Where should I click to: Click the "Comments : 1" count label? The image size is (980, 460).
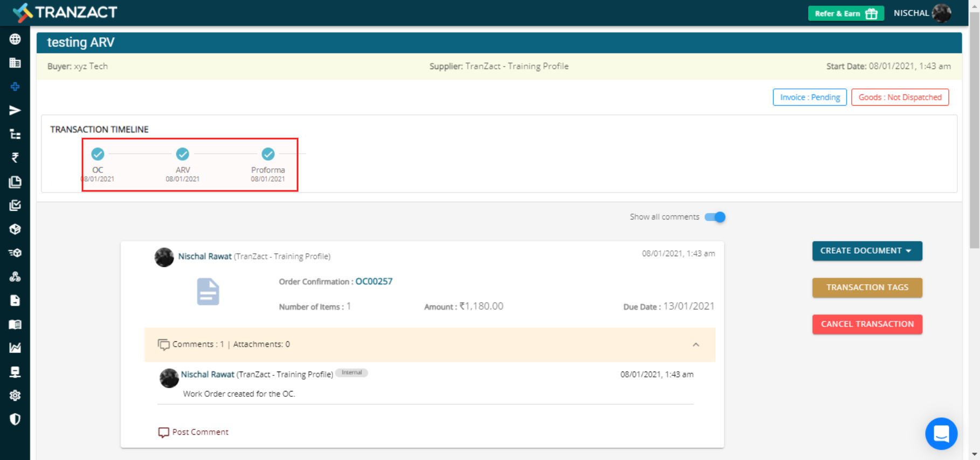pyautogui.click(x=198, y=344)
